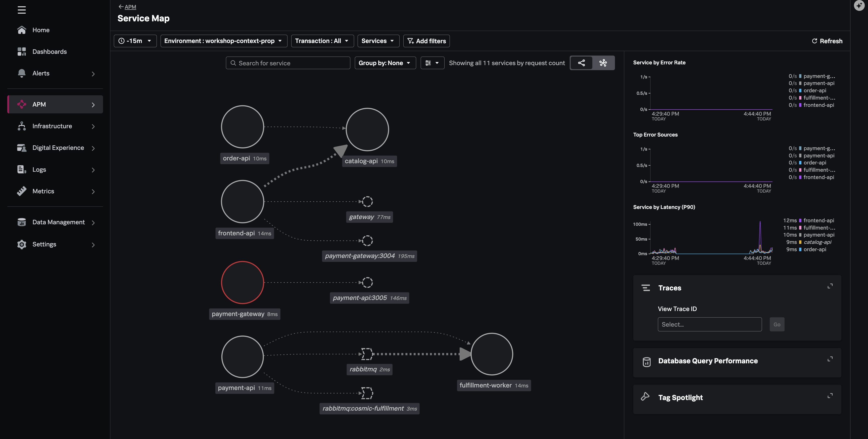Select the rabbitmq queue node
The height and width of the screenshot is (439, 868).
(367, 354)
